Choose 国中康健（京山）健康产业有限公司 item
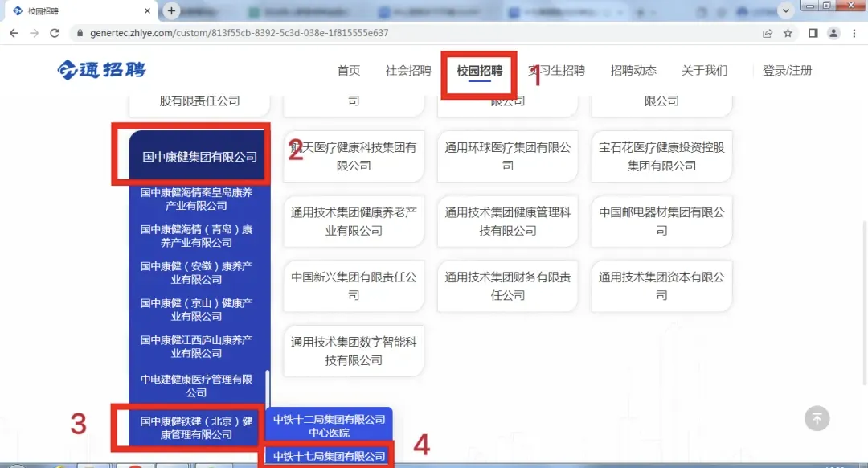Screen dimensions: 868x468 click(x=197, y=310)
